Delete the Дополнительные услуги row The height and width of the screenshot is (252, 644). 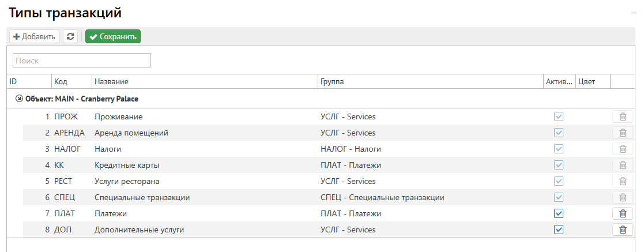tap(623, 230)
